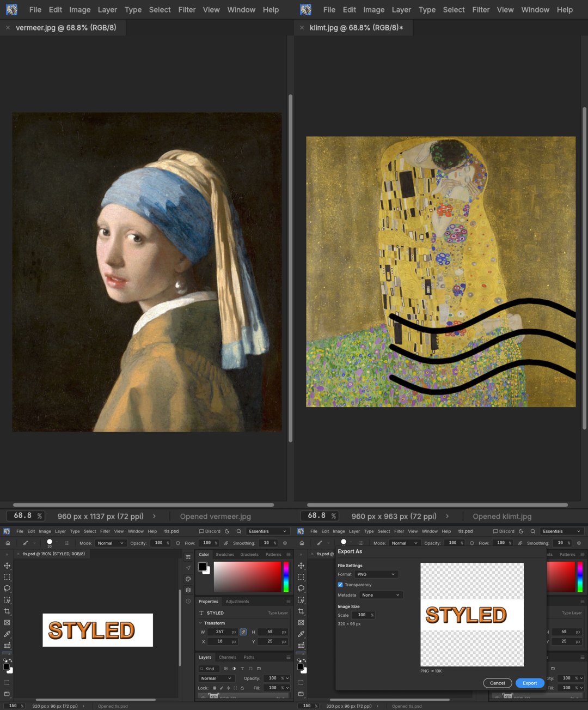Open layers stack icon in collapsed dock strip
Screen dimensions: 588x710
[188, 590]
